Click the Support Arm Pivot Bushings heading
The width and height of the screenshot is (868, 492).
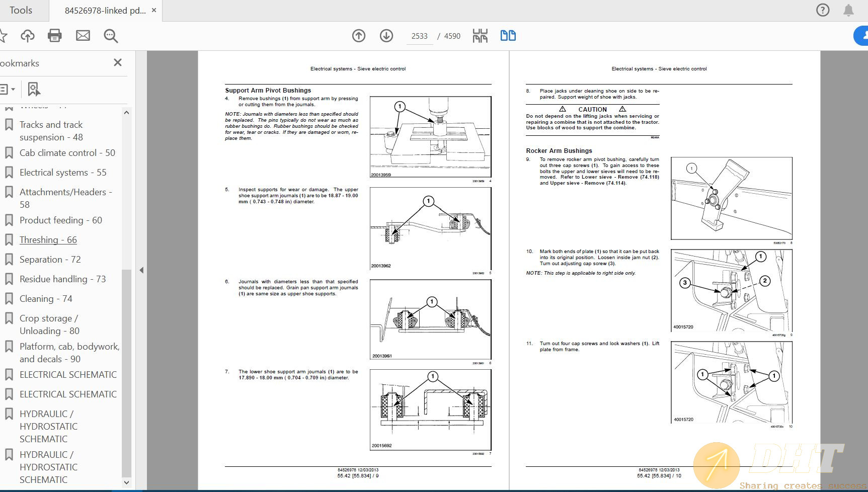(268, 91)
